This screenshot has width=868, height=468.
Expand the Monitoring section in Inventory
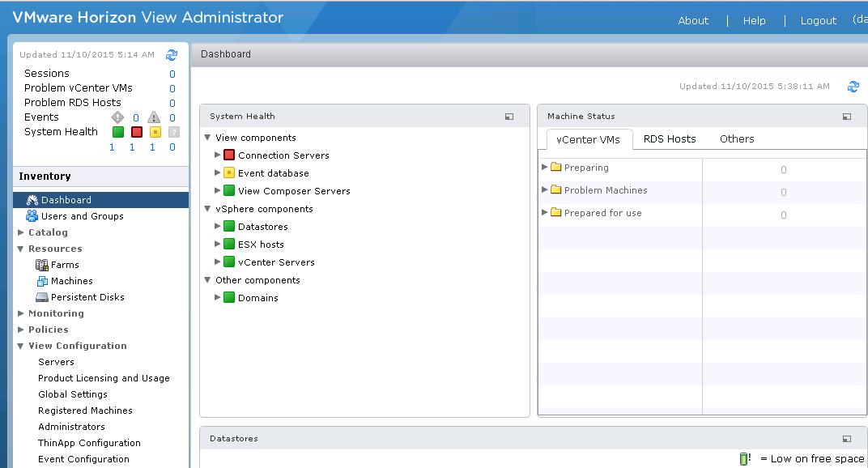tap(21, 313)
